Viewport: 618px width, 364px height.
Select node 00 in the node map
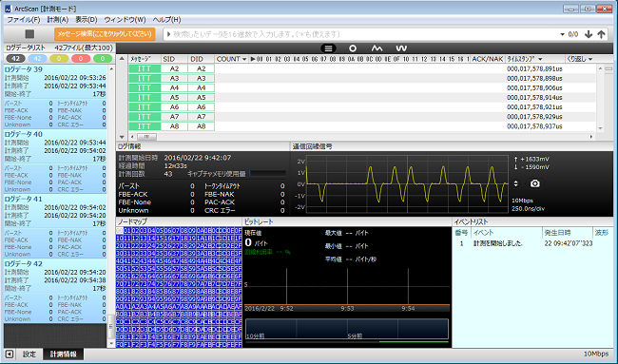click(120, 230)
